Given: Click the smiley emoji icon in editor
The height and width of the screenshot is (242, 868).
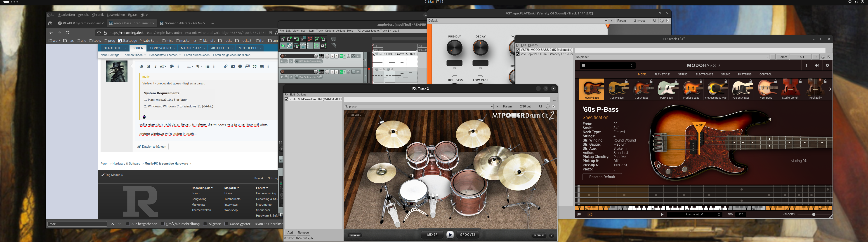Looking at the screenshot, I should pyautogui.click(x=240, y=67).
